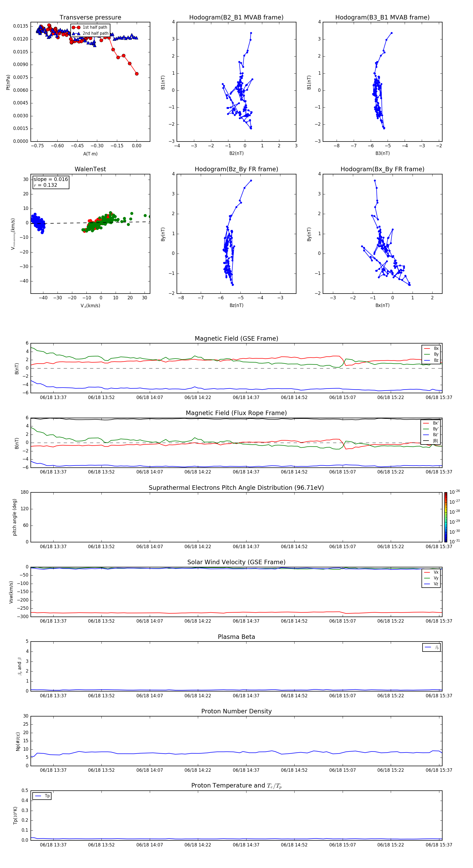This screenshot has height=868, width=473.
Task: Click the Hodogram(B3_B1 MVAB frame) title
Action: coord(382,18)
